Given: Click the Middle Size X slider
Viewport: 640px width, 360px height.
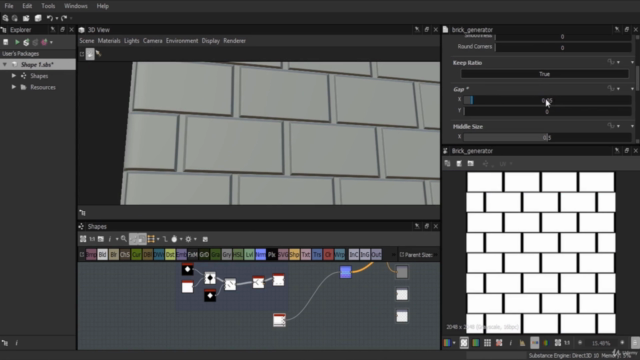Looking at the screenshot, I should (547, 138).
